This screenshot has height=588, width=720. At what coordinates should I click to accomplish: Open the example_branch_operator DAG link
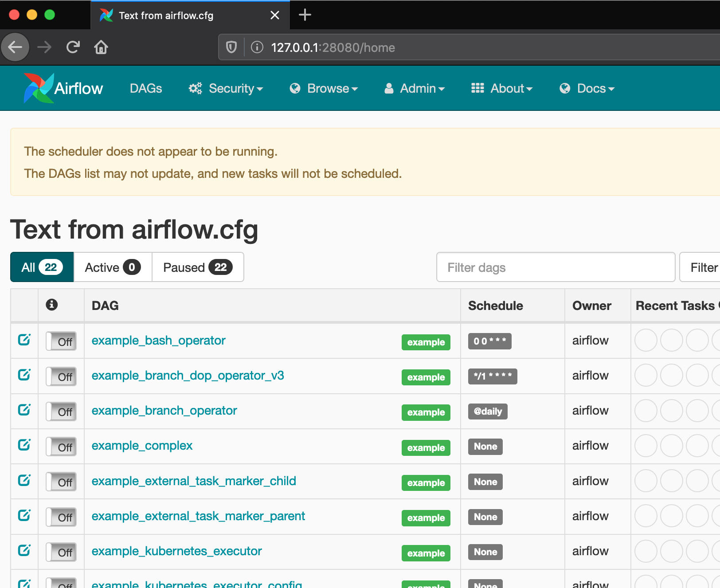[164, 410]
